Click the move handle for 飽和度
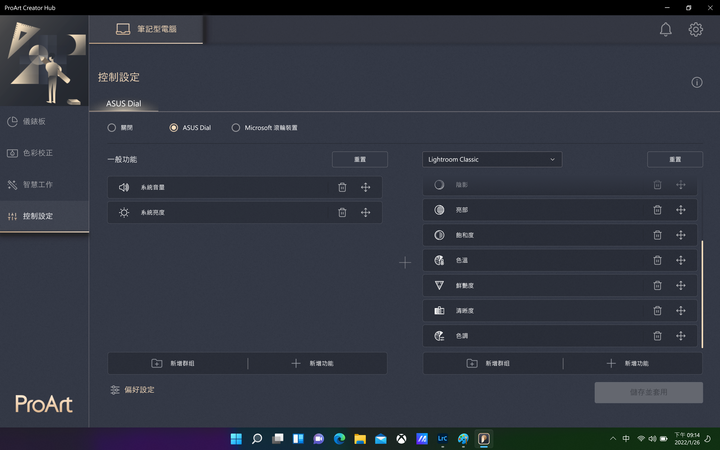The height and width of the screenshot is (450, 720). click(x=681, y=235)
